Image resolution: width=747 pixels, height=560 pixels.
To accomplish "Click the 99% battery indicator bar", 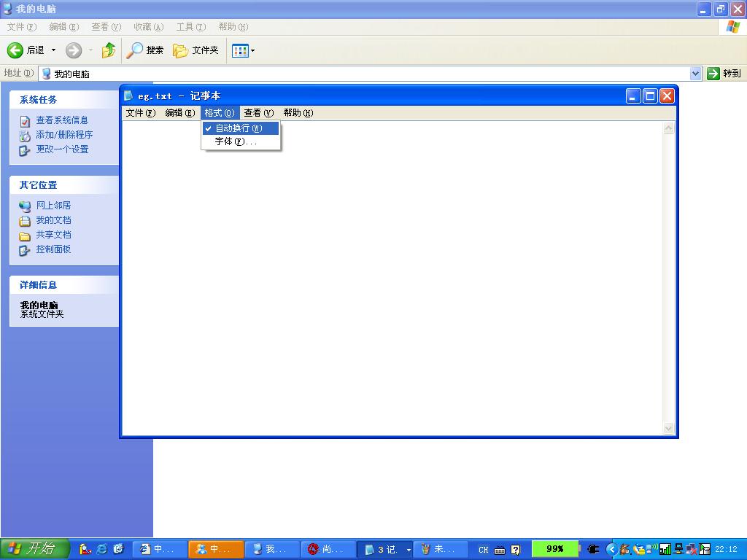I will click(x=554, y=549).
